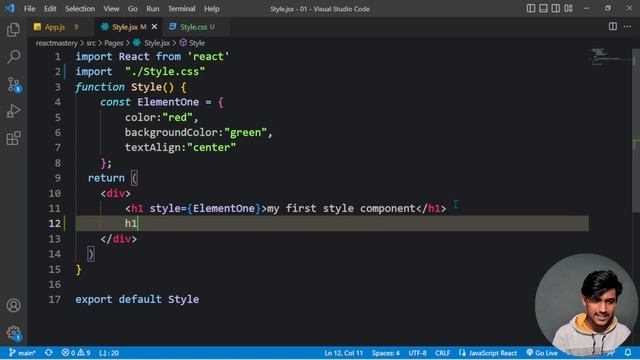Open the Explorer view in activity bar
The width and height of the screenshot is (640, 360).
13,30
